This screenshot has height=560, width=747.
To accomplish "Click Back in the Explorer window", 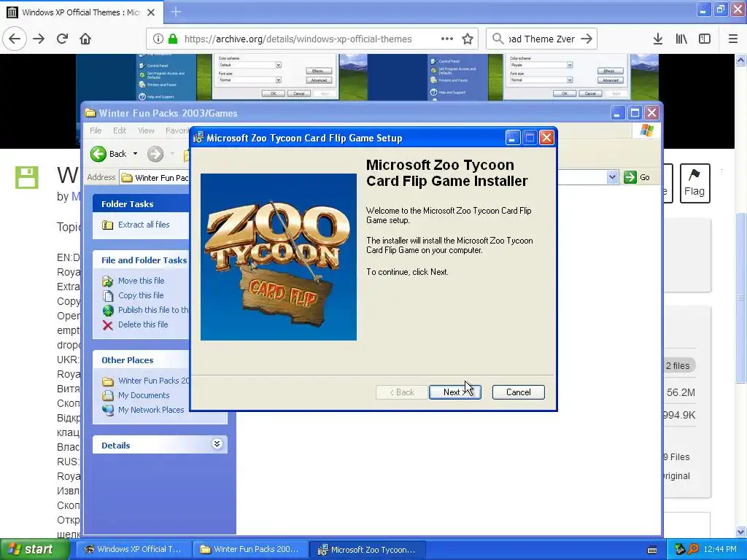I will pos(108,154).
